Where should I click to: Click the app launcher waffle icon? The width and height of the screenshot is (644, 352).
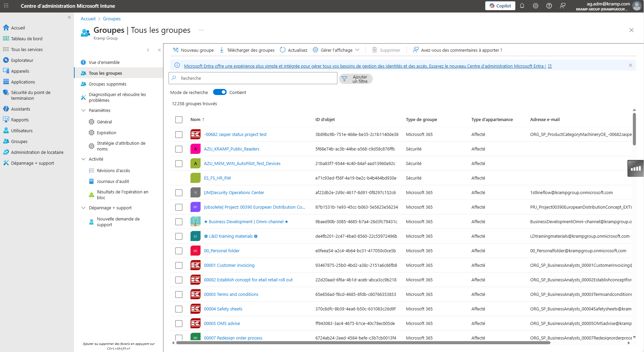pyautogui.click(x=6, y=6)
